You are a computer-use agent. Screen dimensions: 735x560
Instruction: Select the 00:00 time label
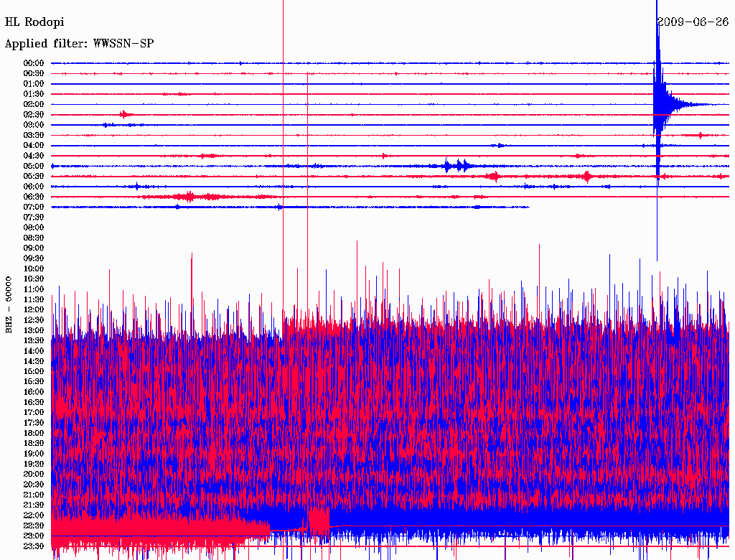[34, 63]
